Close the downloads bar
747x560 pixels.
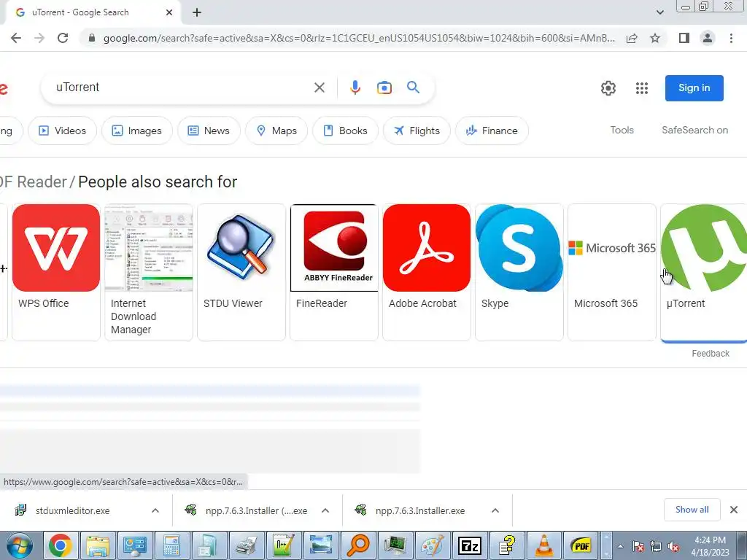click(x=734, y=510)
